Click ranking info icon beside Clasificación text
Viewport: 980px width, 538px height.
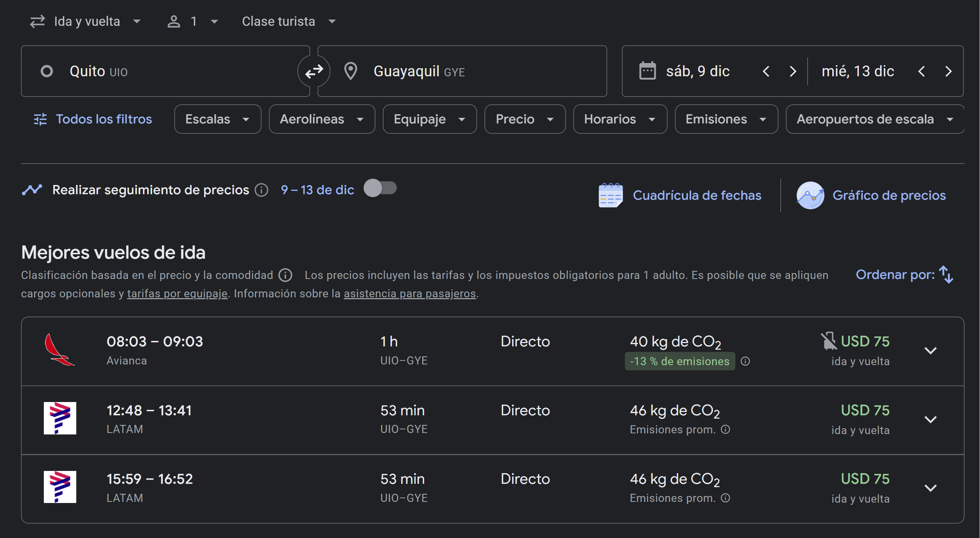click(x=285, y=275)
